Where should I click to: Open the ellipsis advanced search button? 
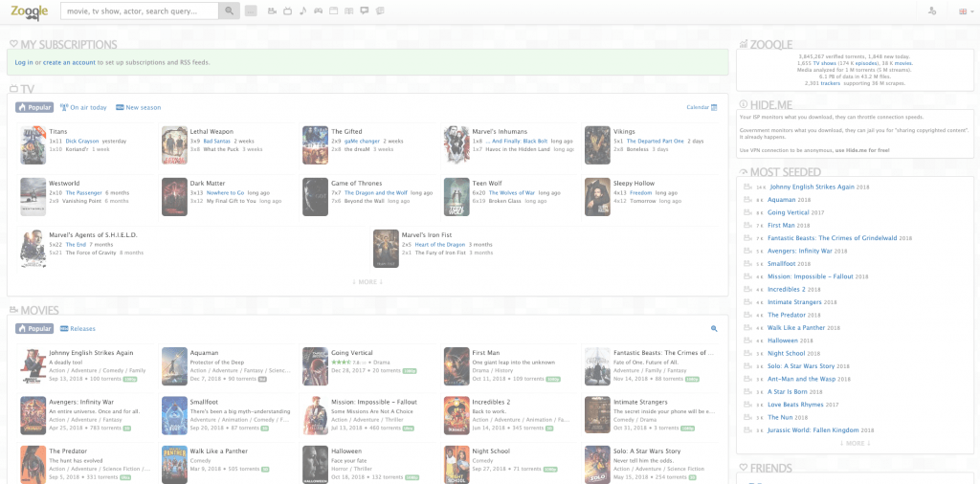pos(251,11)
